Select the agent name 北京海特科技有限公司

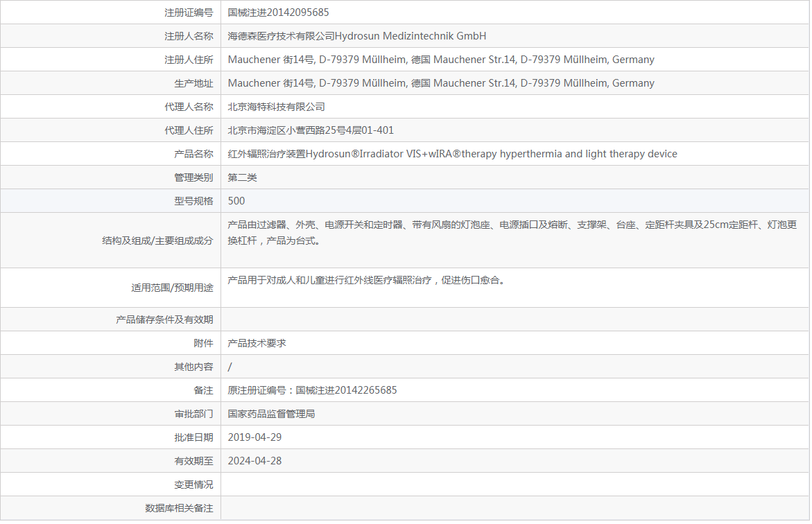tap(277, 107)
